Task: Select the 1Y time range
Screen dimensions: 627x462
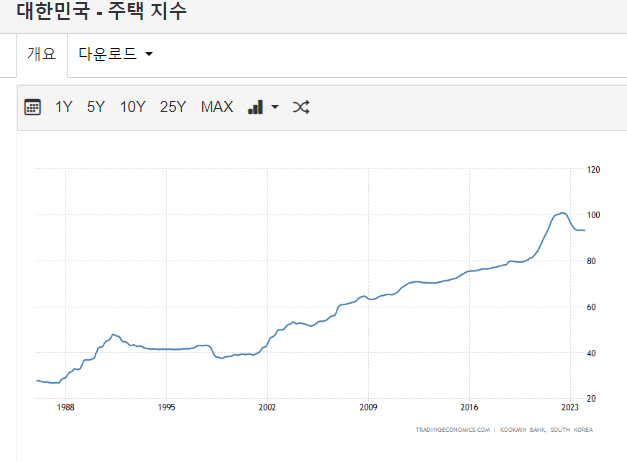Action: click(64, 107)
